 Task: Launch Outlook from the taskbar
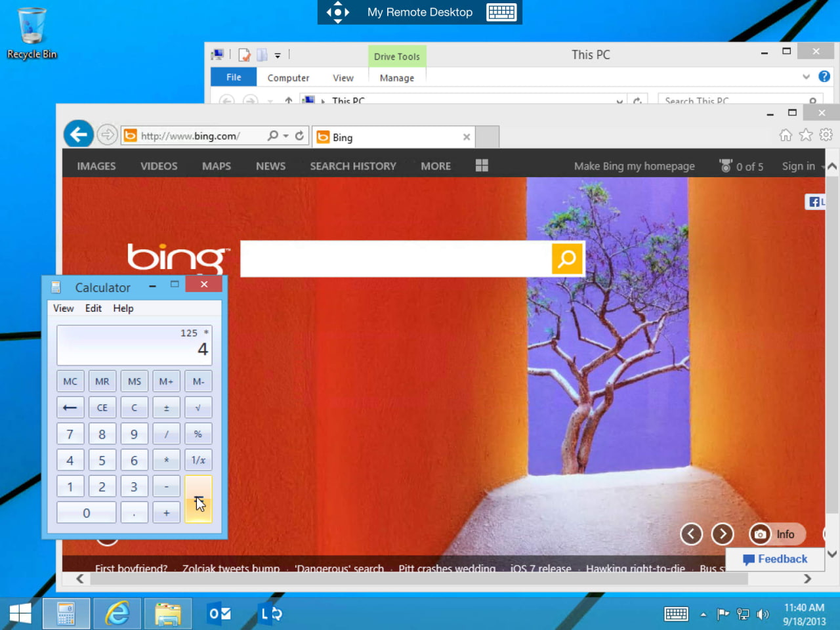pyautogui.click(x=219, y=614)
